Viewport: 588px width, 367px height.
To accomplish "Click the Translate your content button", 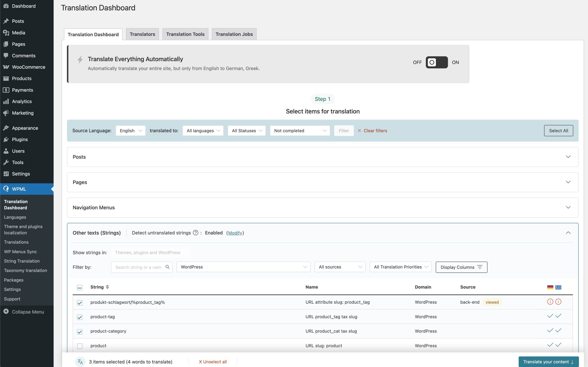I will pyautogui.click(x=548, y=362).
